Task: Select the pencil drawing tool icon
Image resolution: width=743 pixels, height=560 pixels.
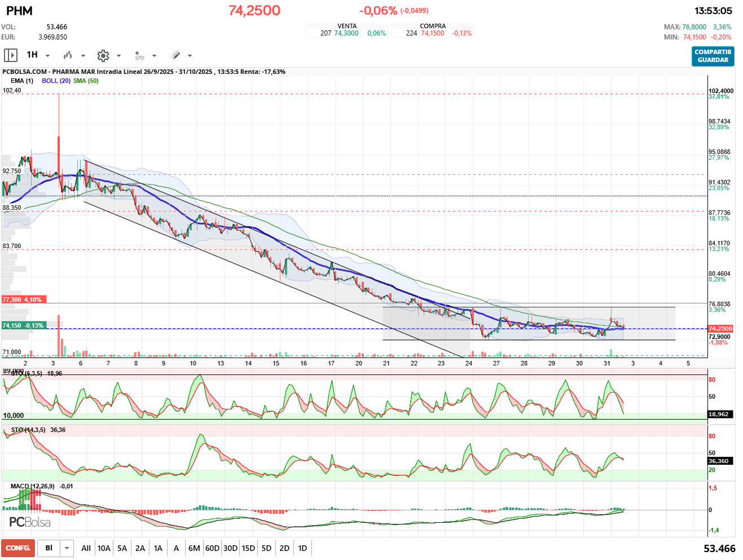Action: 175,55
